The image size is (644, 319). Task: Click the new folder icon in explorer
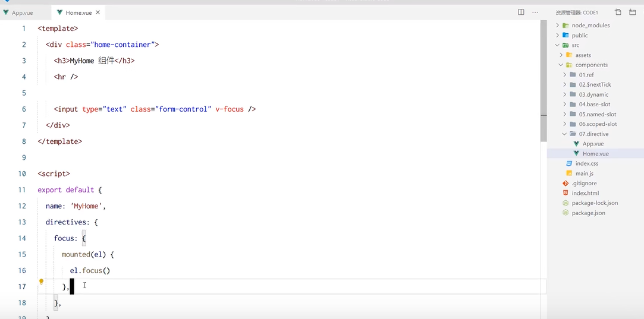[633, 12]
